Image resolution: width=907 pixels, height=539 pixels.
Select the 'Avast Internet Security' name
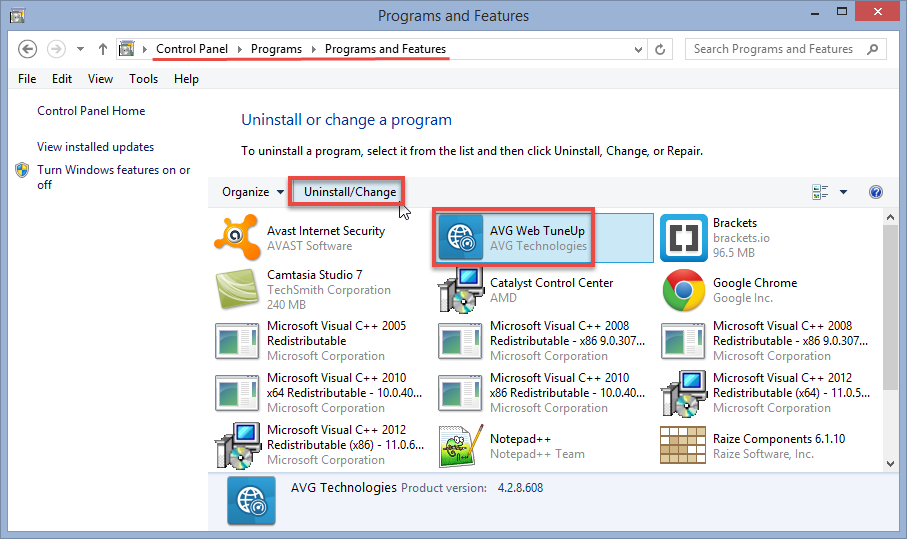click(x=326, y=231)
